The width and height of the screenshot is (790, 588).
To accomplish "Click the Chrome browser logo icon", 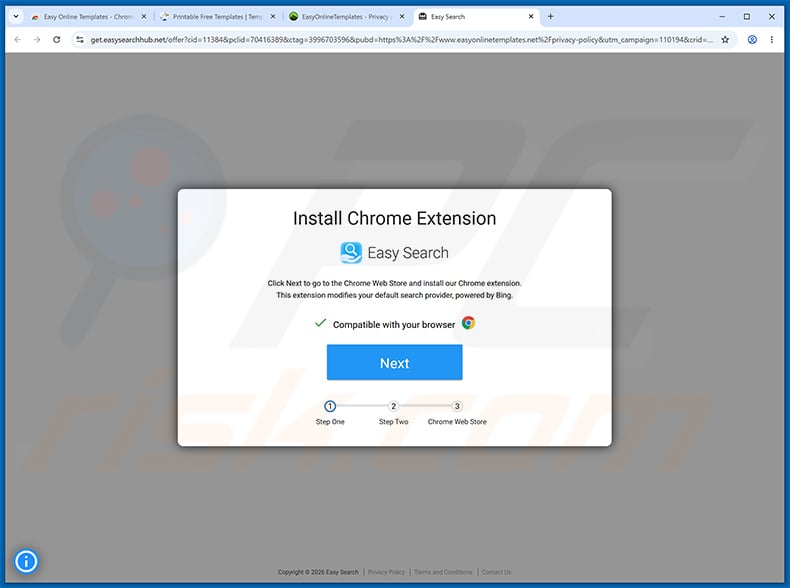I will tap(468, 322).
